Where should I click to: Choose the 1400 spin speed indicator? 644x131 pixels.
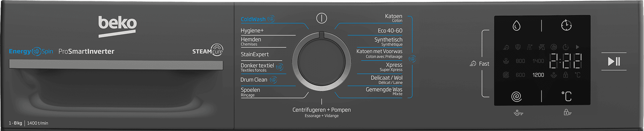point(538,61)
